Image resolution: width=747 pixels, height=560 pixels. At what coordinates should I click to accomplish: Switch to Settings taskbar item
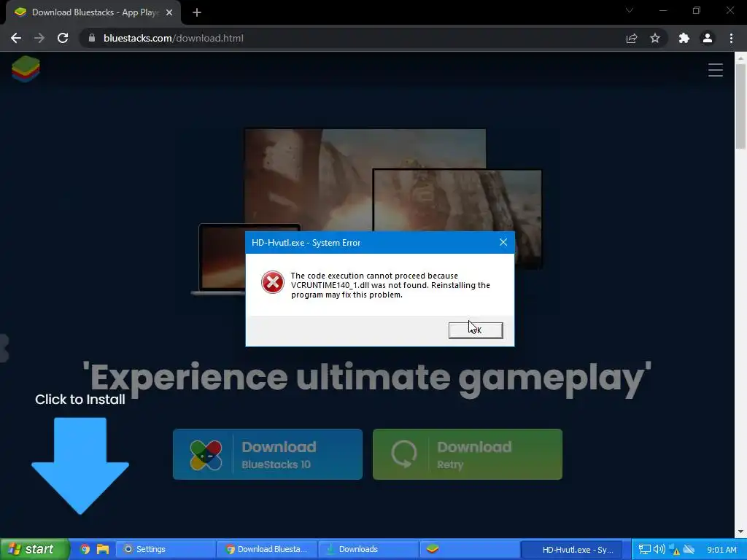(165, 549)
